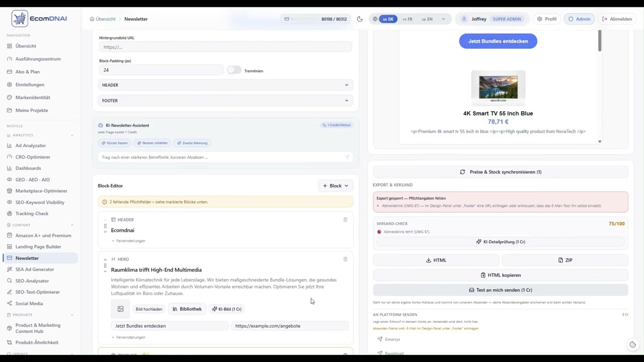Toggle the Trennlinien switch
This screenshot has width=644, height=362.
point(234,70)
